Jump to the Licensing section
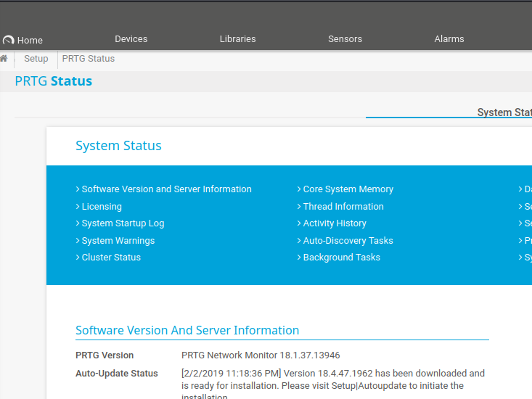The height and width of the screenshot is (399, 532). click(102, 207)
